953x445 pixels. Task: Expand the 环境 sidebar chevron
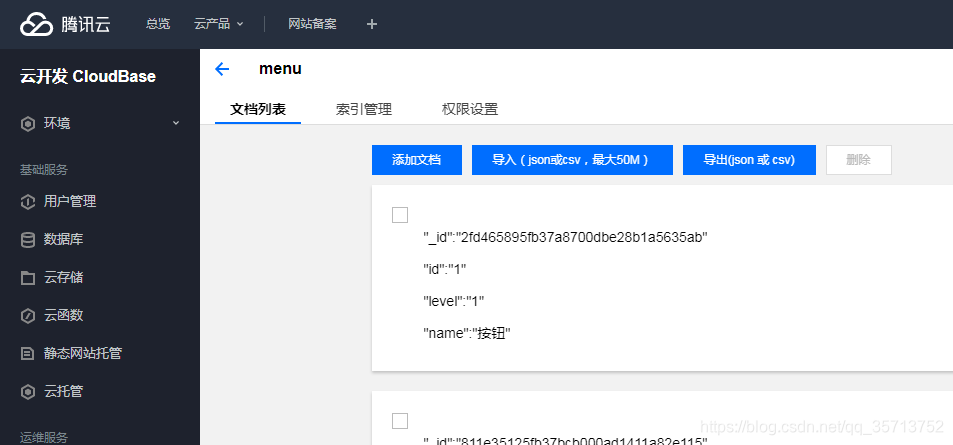(176, 123)
